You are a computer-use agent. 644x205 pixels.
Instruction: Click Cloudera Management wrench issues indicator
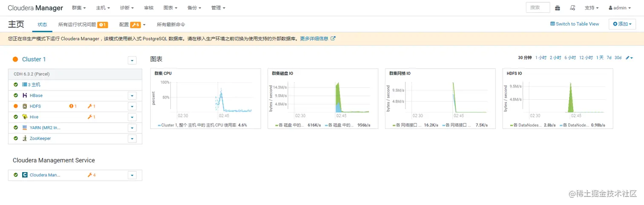[x=92, y=175]
